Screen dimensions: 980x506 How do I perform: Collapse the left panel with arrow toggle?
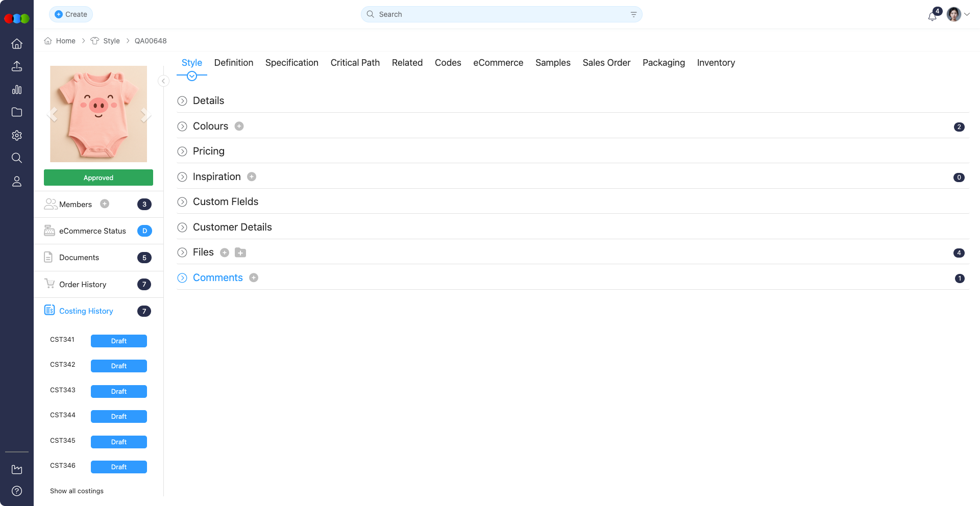coord(163,81)
